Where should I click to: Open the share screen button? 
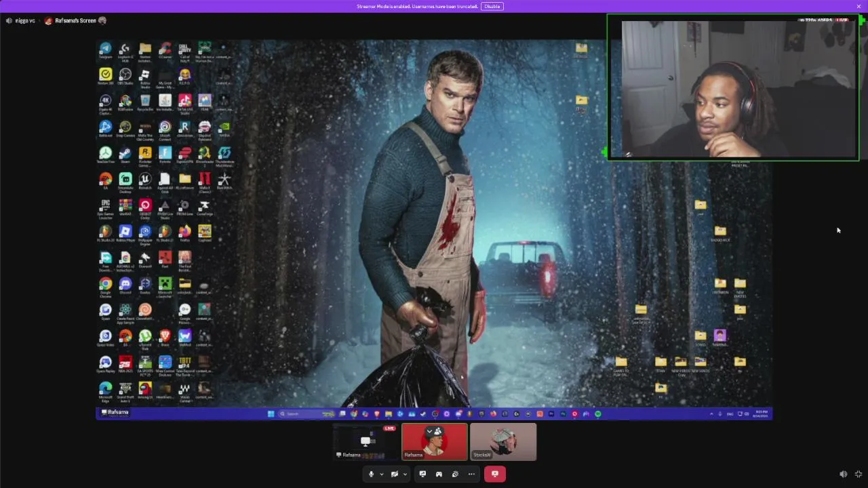(x=422, y=474)
